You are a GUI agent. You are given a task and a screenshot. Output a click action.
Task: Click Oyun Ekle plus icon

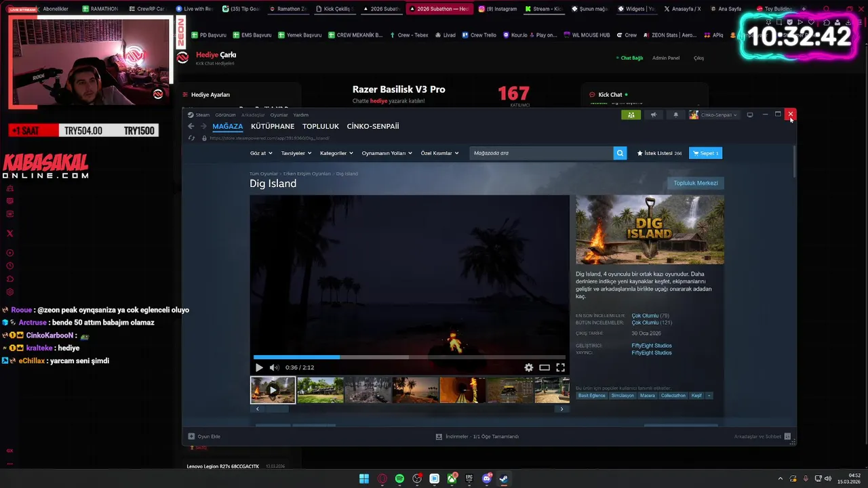[x=191, y=436]
